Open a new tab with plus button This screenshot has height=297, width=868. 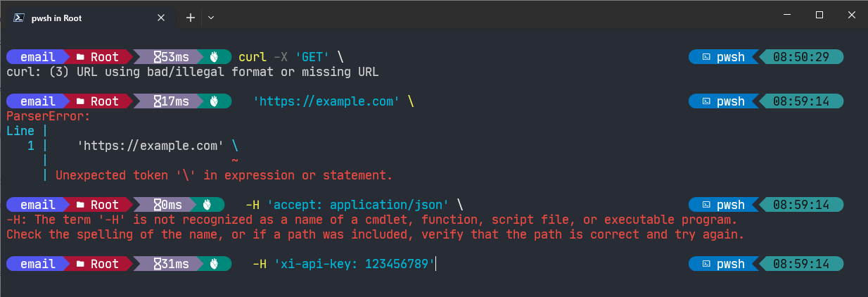pos(190,18)
